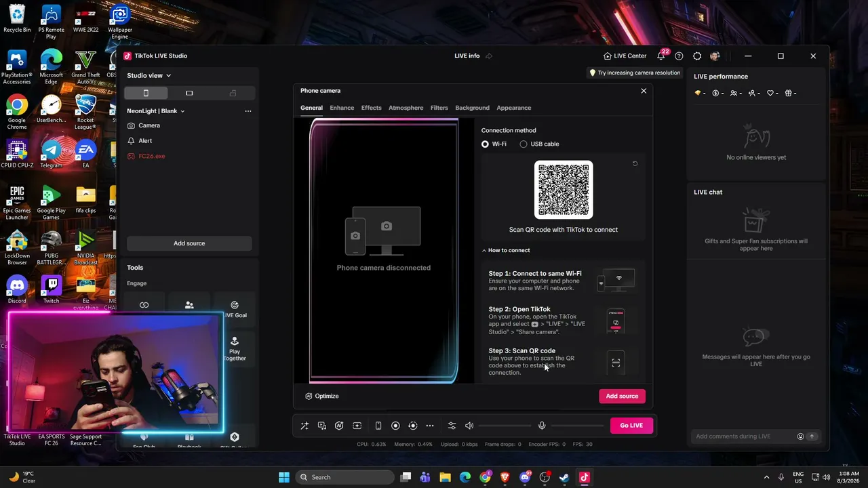Open the Effects tab
Viewport: 868px width, 488px height.
coord(371,108)
